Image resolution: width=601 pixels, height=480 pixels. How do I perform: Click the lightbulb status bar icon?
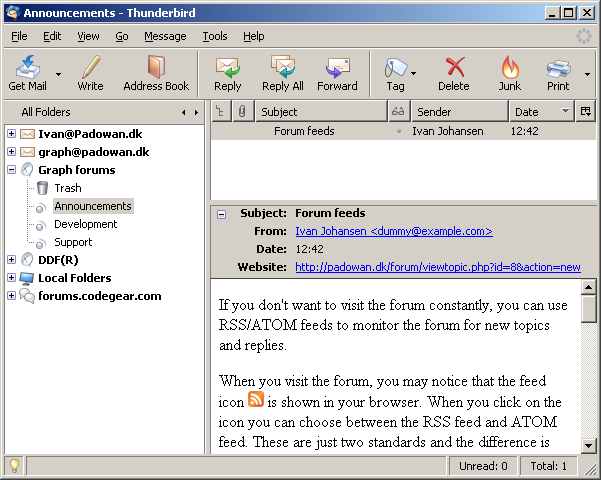[x=14, y=466]
